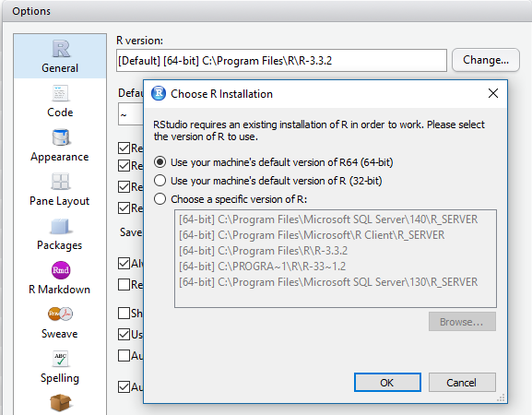532x415 pixels.
Task: Click the OK button
Action: (x=387, y=383)
